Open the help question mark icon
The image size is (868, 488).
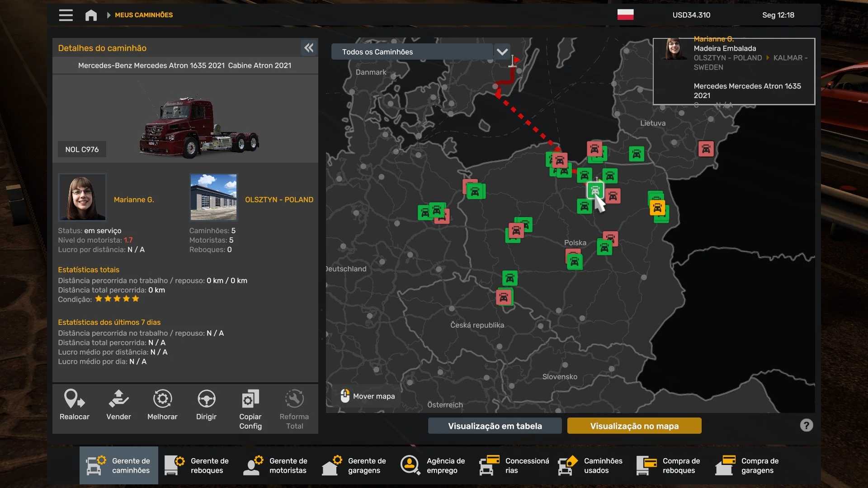click(806, 425)
